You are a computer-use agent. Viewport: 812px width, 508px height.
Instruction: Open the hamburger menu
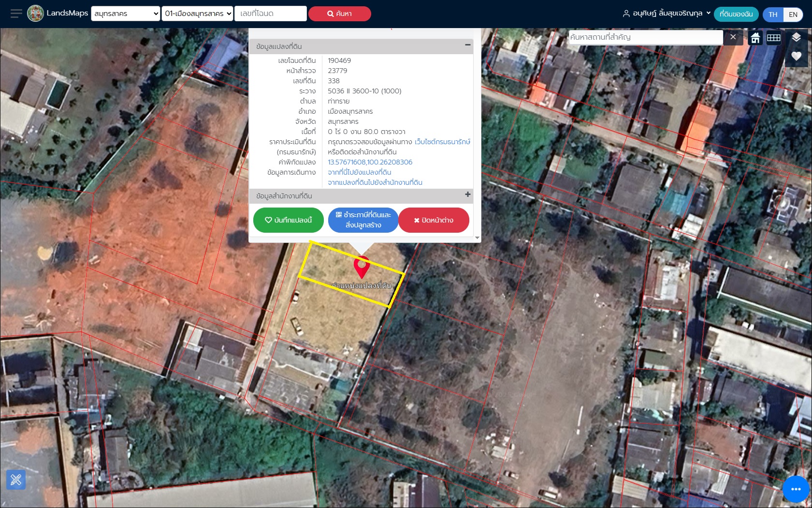(x=16, y=14)
